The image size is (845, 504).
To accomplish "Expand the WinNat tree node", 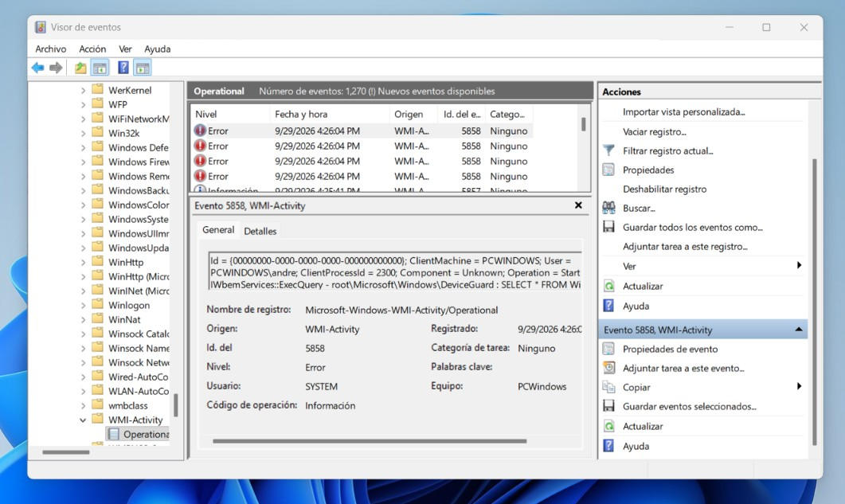I will click(x=83, y=319).
